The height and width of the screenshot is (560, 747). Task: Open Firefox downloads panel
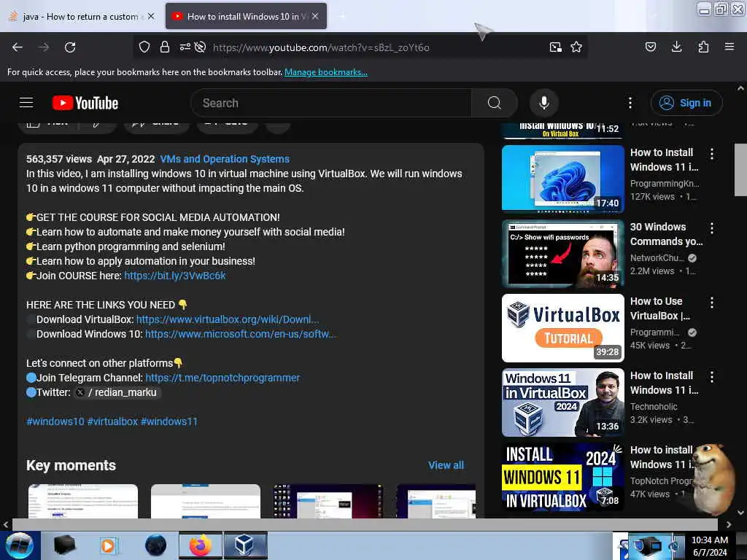[x=676, y=47]
